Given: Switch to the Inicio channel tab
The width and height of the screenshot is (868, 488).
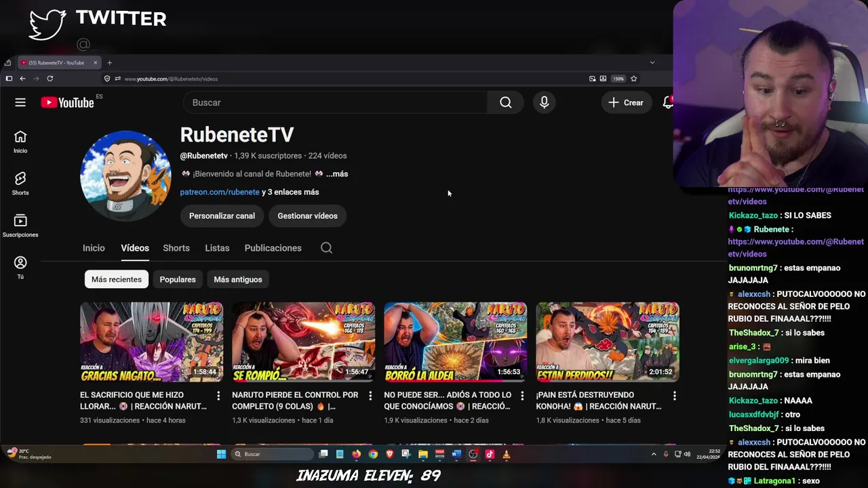Looking at the screenshot, I should coord(94,248).
